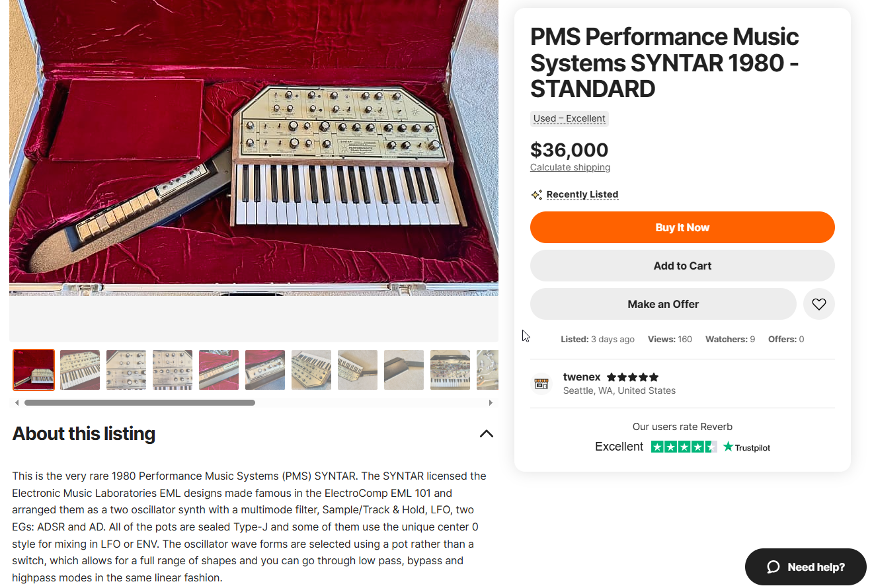Screen dimensions: 872x588
Task: Click the Buy It Now button
Action: (682, 227)
